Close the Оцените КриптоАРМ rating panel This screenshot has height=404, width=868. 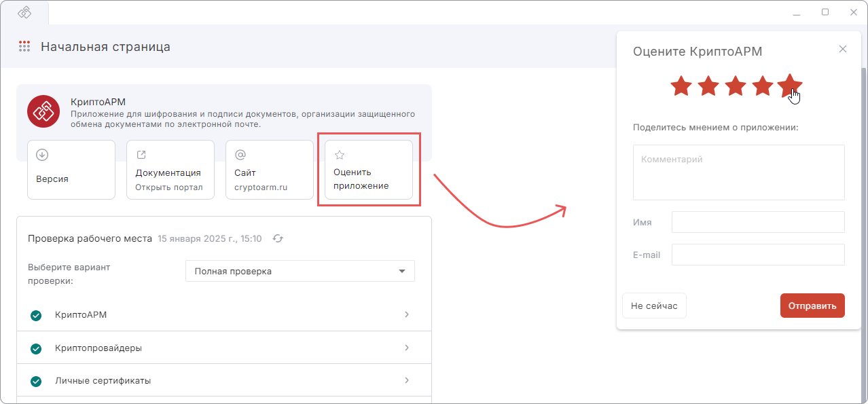pyautogui.click(x=843, y=49)
